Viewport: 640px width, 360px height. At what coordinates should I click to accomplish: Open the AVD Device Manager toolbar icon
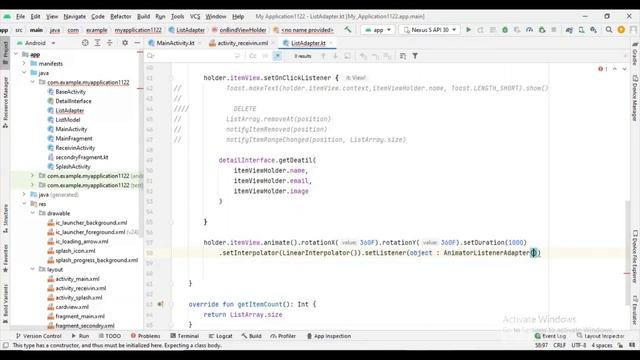click(x=581, y=30)
